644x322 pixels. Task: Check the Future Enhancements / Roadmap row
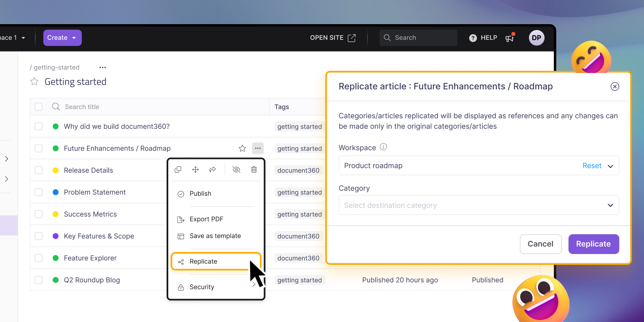click(x=39, y=148)
